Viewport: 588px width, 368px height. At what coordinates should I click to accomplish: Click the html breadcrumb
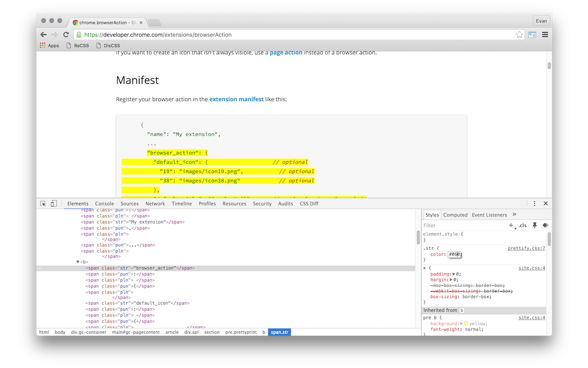coord(44,332)
